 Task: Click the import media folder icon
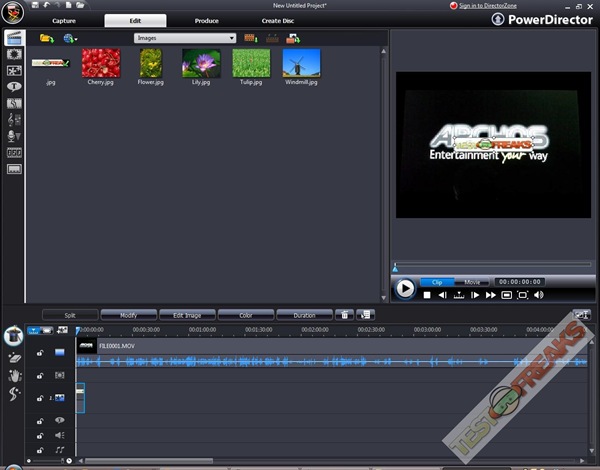pos(46,38)
